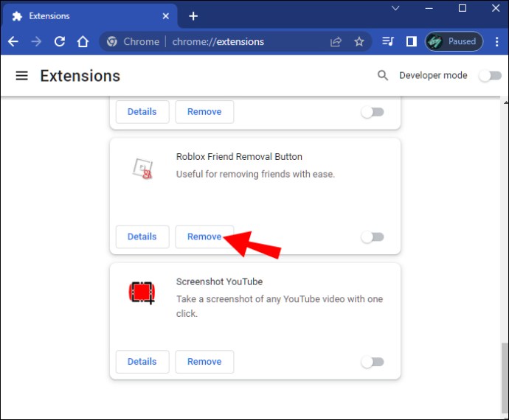Viewport: 509px width, 420px height.
Task: Click the "Roblox Friend Removal Button" title text
Action: click(x=239, y=157)
